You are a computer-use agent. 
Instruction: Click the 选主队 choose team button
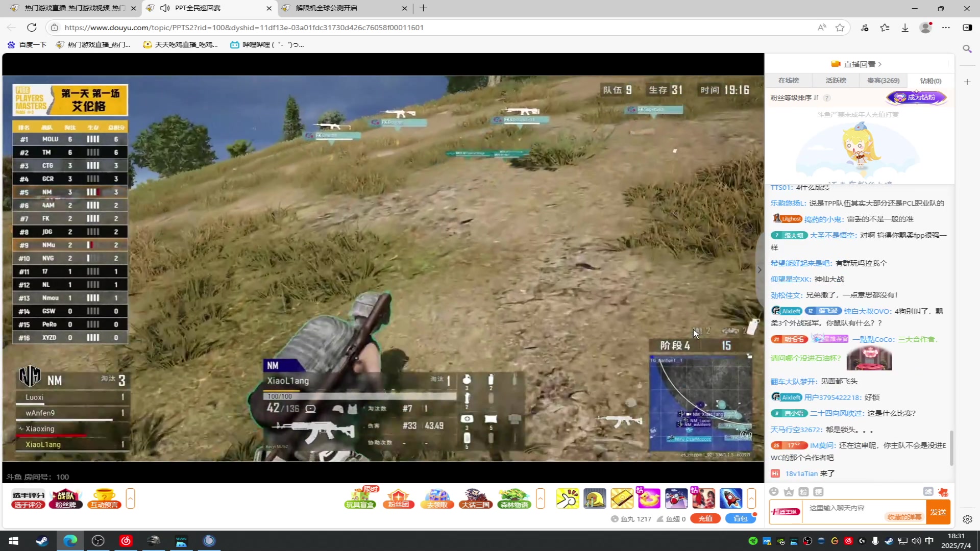click(x=786, y=512)
